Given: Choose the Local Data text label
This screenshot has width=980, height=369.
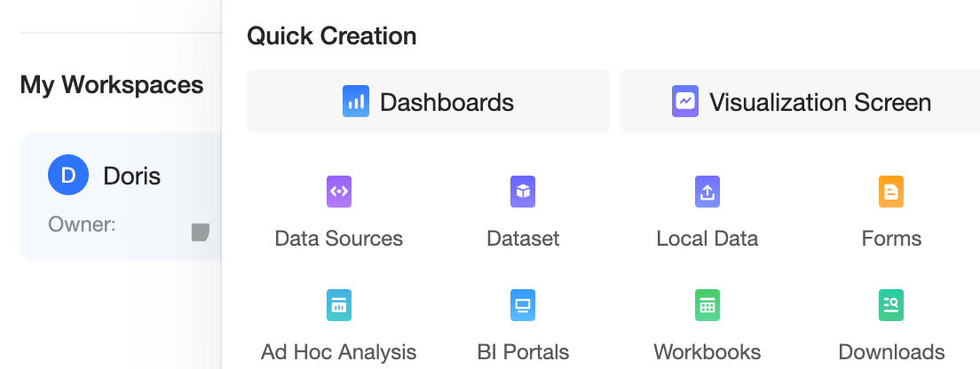Looking at the screenshot, I should coord(707,239).
